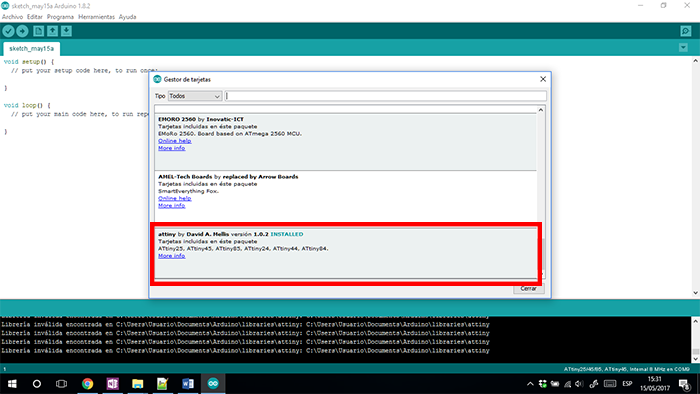Click the board list scroll-up arrow
The width and height of the screenshot is (700, 394).
click(x=541, y=110)
